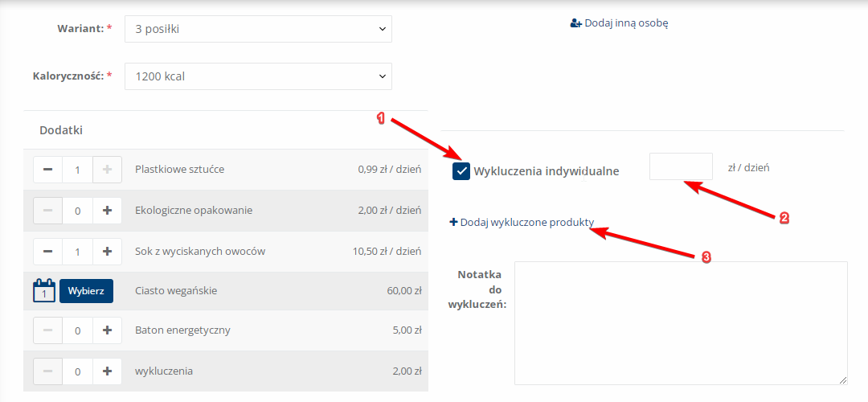Decrease Baton energetyczny quantity with minus

click(x=47, y=330)
